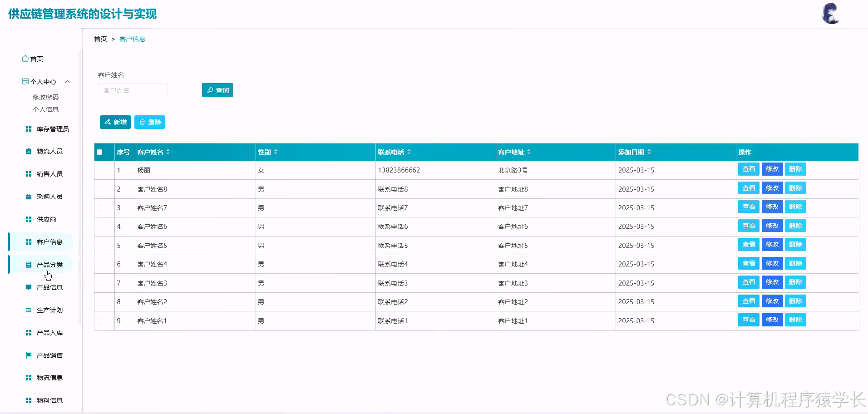Check the row checkbox for 客户姓名1
Image resolution: width=868 pixels, height=414 pixels.
tap(99, 321)
